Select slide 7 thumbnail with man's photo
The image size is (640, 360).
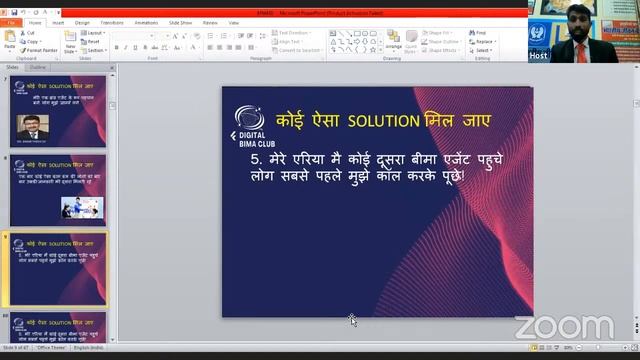coord(58,111)
